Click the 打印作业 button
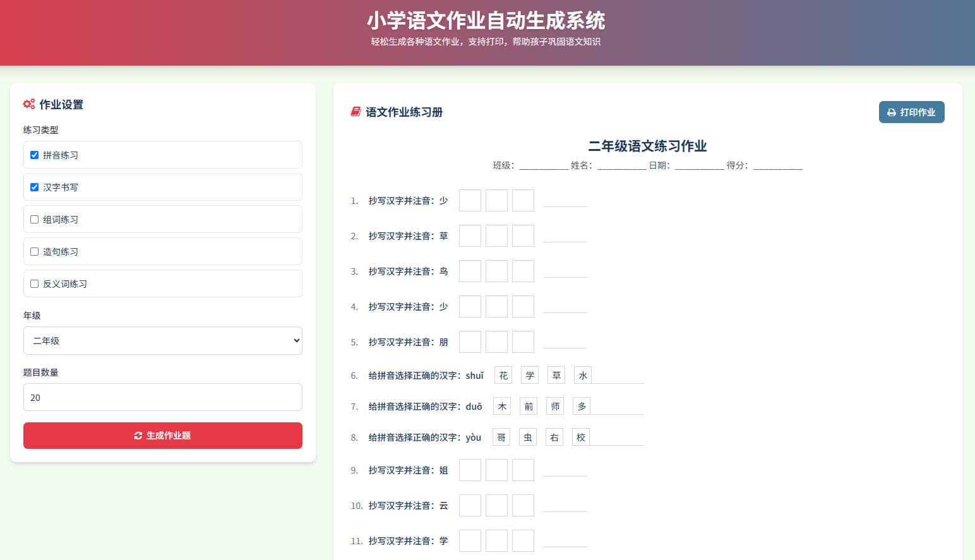 tap(911, 112)
